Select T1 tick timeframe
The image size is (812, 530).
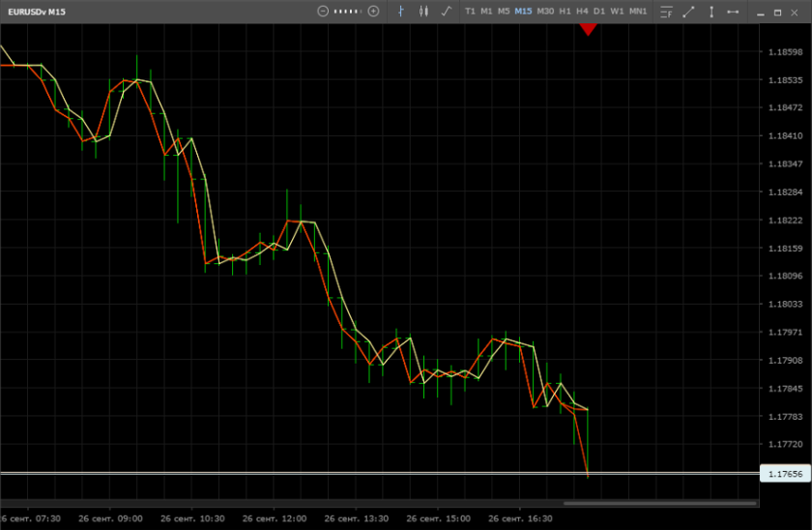pos(470,12)
